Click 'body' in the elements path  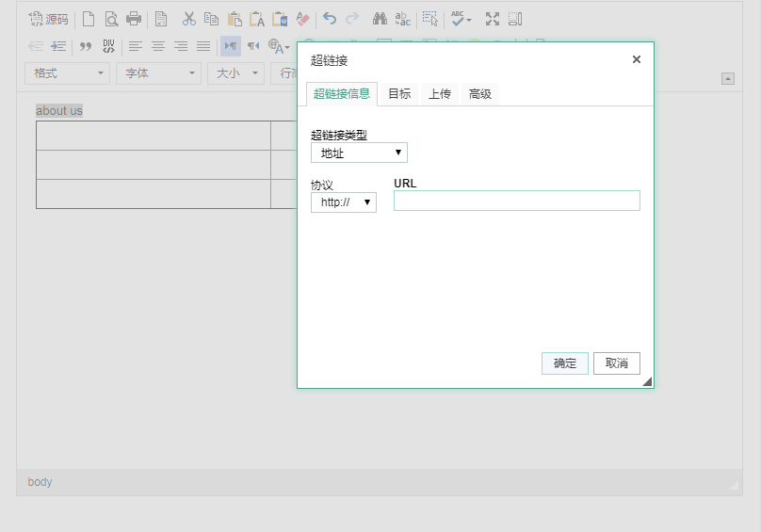[40, 482]
